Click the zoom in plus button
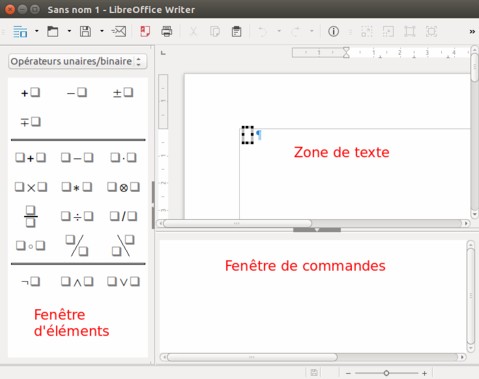479x379 pixels. [x=424, y=373]
